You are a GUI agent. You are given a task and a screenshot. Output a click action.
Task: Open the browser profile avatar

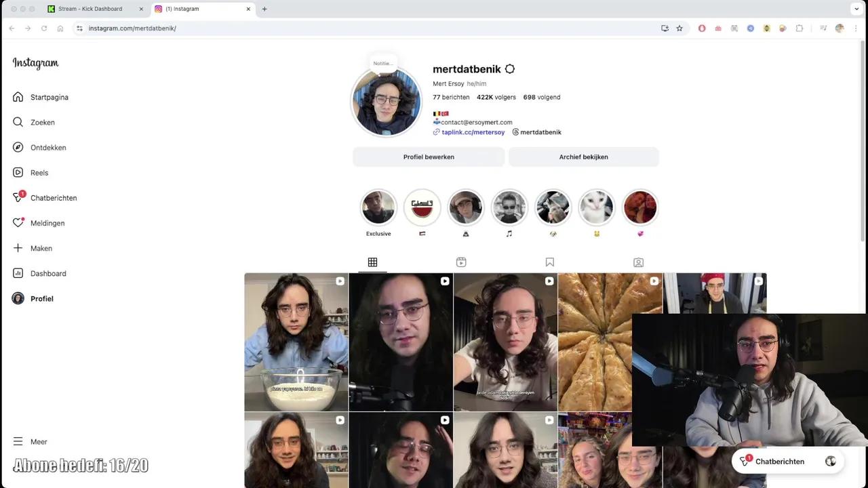840,28
